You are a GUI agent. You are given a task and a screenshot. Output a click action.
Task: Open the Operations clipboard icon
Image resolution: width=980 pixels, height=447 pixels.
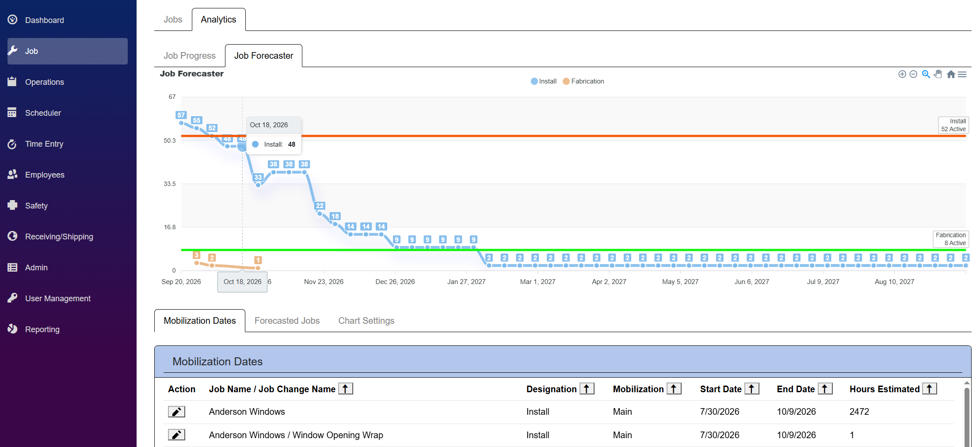(12, 82)
